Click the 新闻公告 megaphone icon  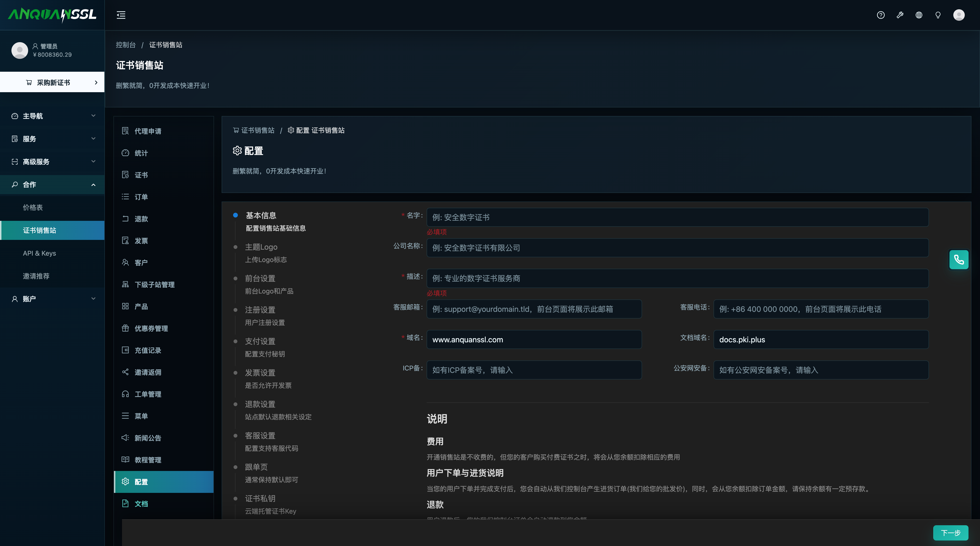click(x=125, y=438)
